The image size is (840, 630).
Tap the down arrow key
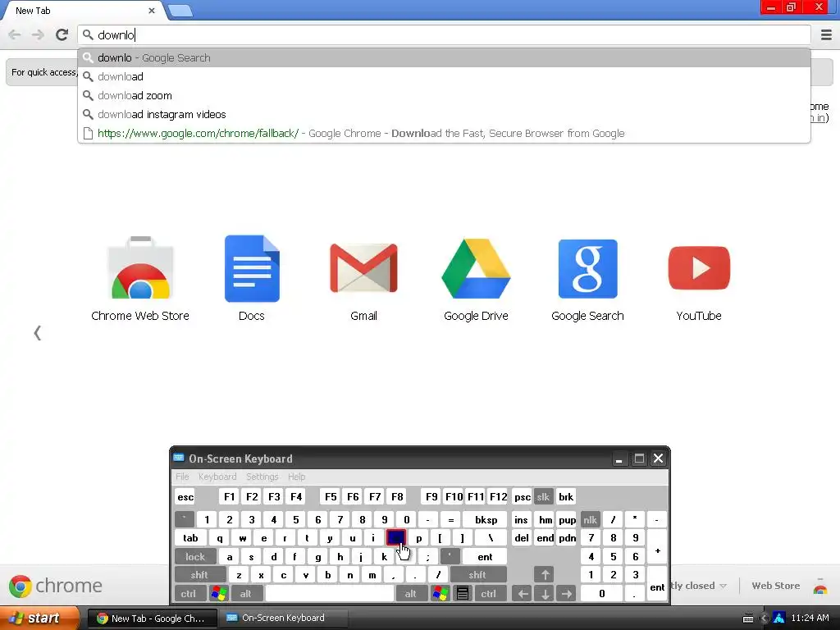click(545, 594)
